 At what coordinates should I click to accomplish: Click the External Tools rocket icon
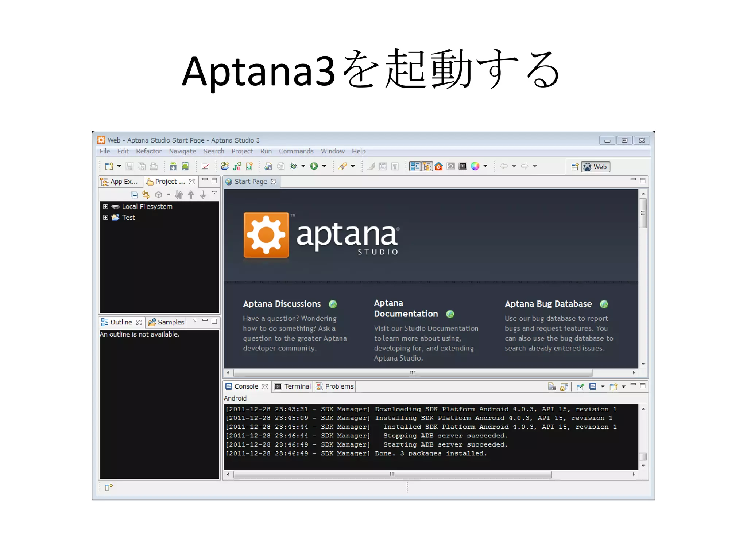[342, 166]
